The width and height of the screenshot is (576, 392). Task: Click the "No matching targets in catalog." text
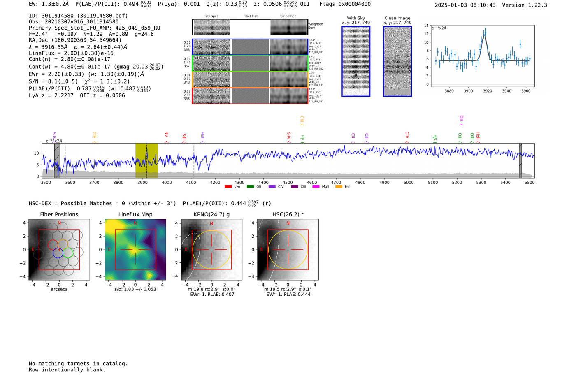click(78, 364)
